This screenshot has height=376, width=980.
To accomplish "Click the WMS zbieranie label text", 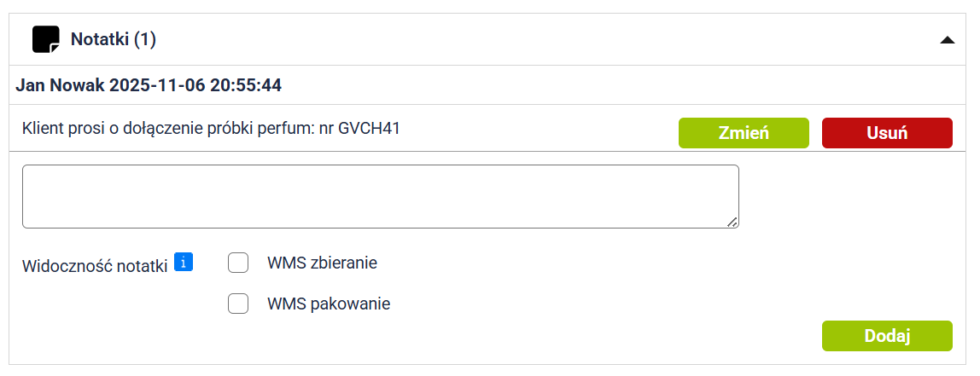I will click(x=322, y=263).
